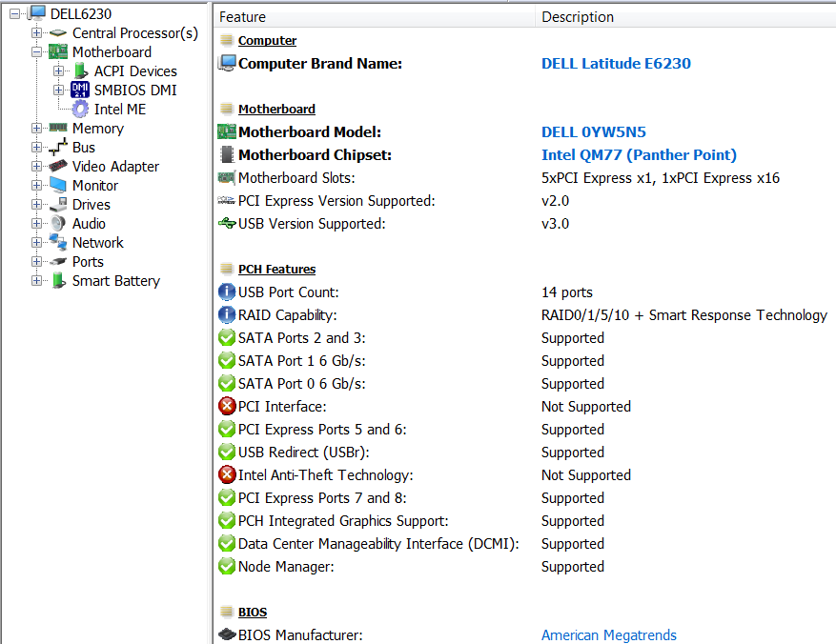
Task: Click the Feature column header
Action: pyautogui.click(x=375, y=17)
